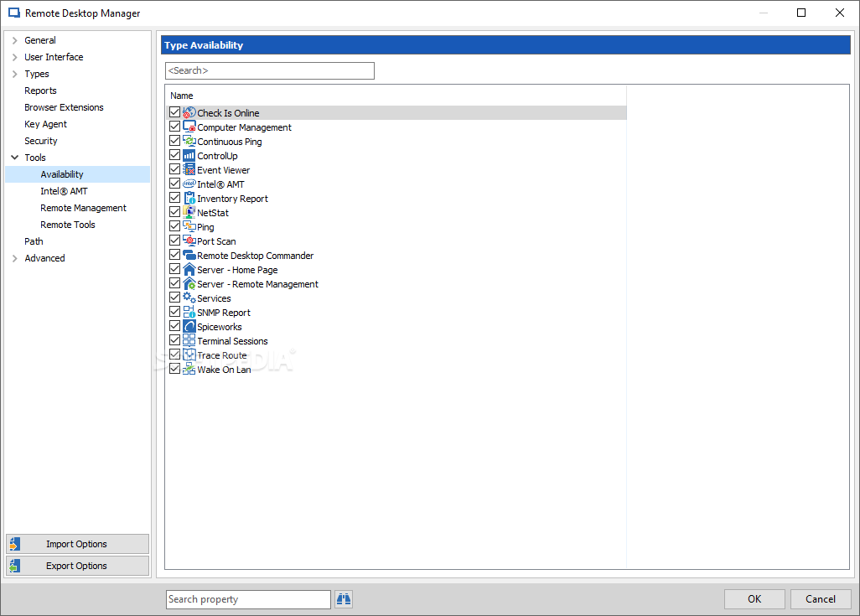
Task: Uncheck the Check Is Online checkbox
Action: click(x=174, y=112)
